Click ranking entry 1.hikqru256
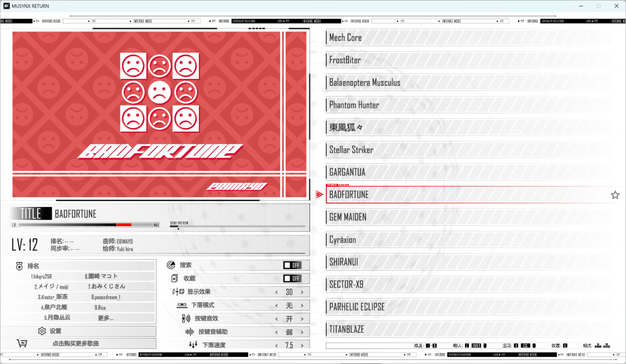The height and width of the screenshot is (364, 626). coord(42,276)
